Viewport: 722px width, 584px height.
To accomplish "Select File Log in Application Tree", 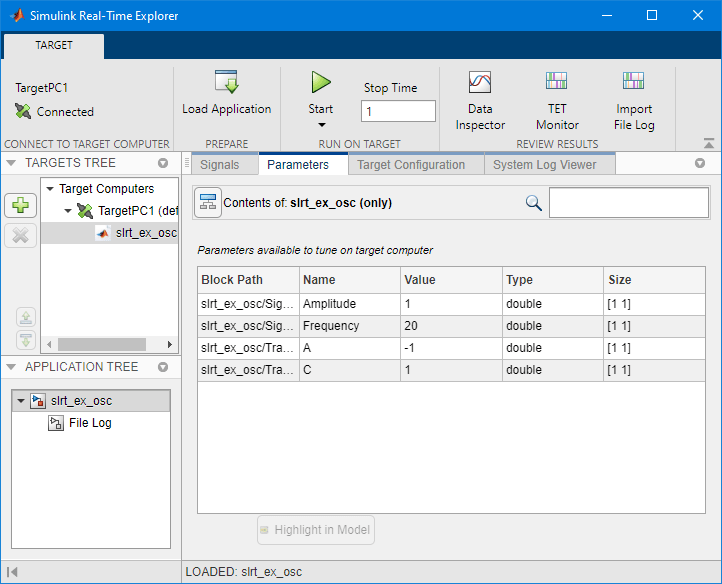I will point(90,423).
